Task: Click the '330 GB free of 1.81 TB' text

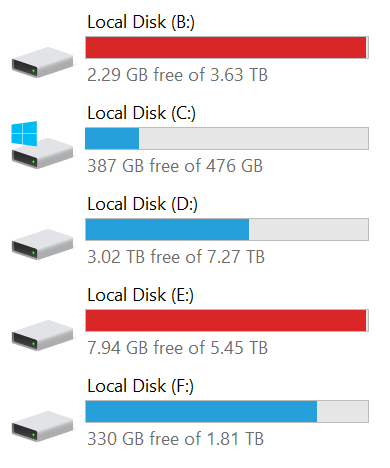Action: (x=175, y=439)
